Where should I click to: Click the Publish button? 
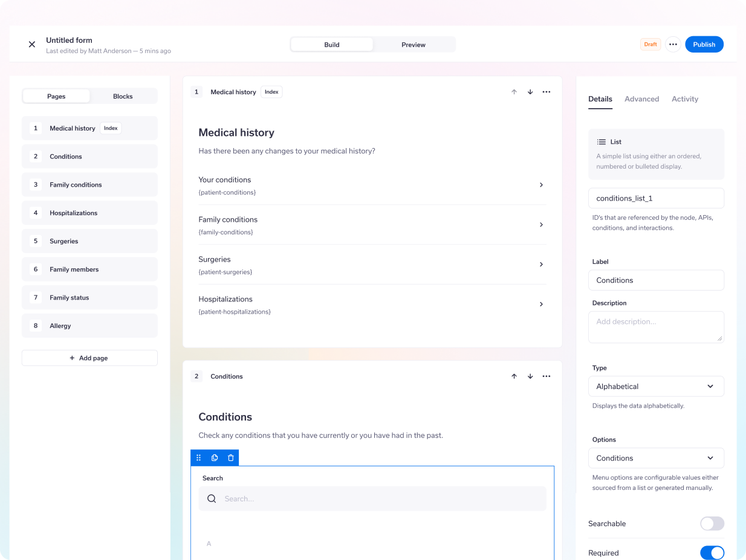click(x=704, y=44)
